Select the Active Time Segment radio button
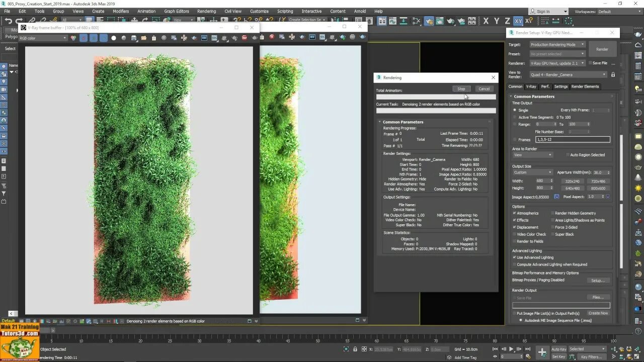Image resolution: width=644 pixels, height=362 pixels. tap(514, 117)
